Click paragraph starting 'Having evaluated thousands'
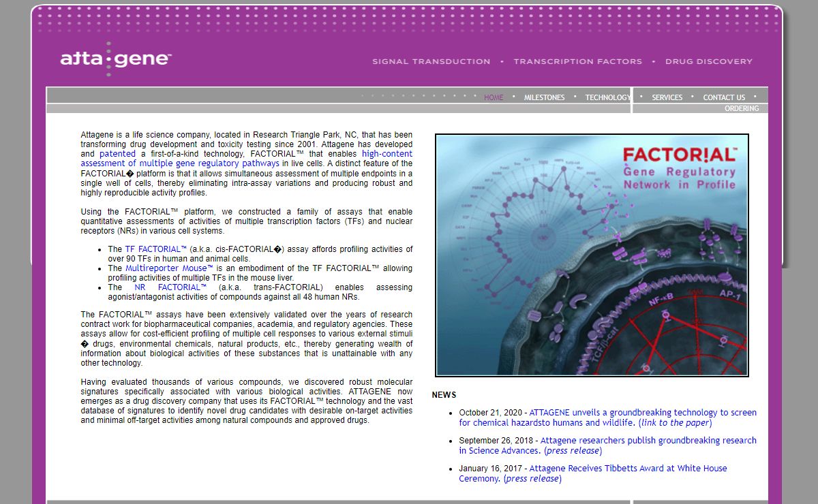 coord(247,401)
